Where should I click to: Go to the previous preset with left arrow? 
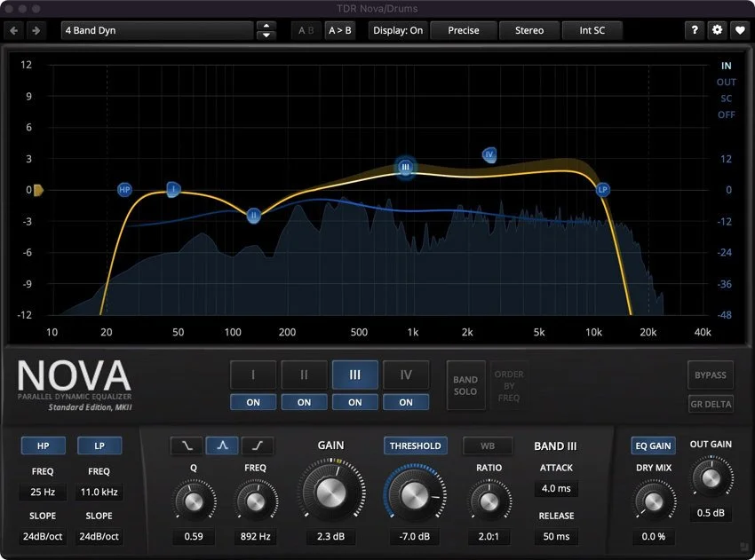14,31
